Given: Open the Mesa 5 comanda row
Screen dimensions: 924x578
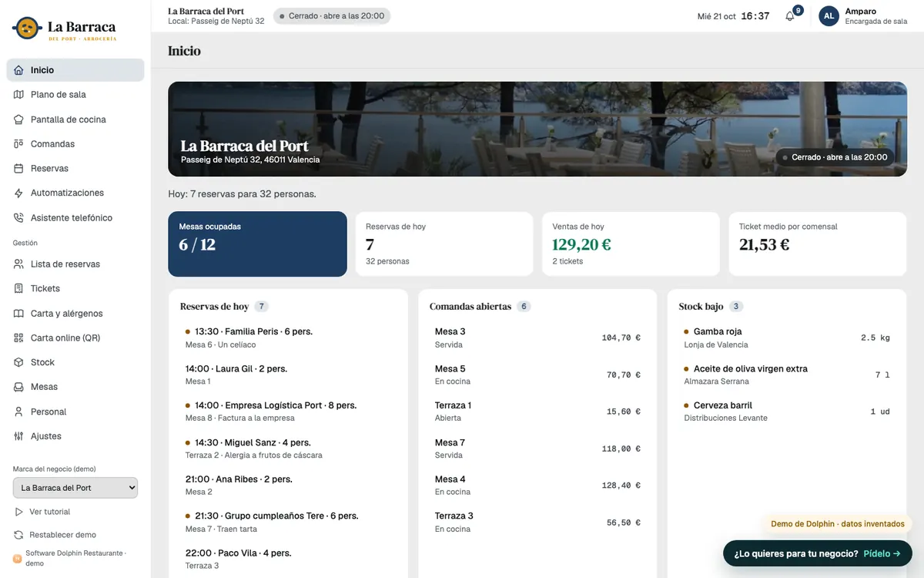Looking at the screenshot, I should click(537, 375).
